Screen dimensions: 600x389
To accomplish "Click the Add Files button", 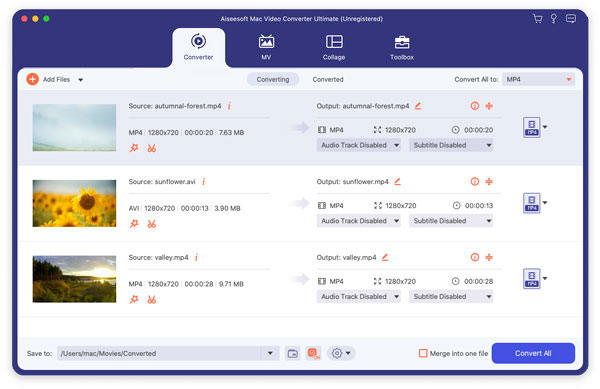I will pos(49,79).
